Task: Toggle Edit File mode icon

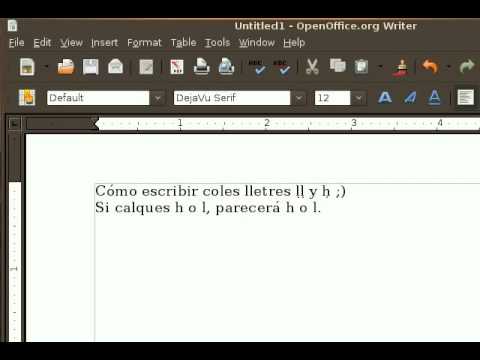Action: tap(146, 67)
